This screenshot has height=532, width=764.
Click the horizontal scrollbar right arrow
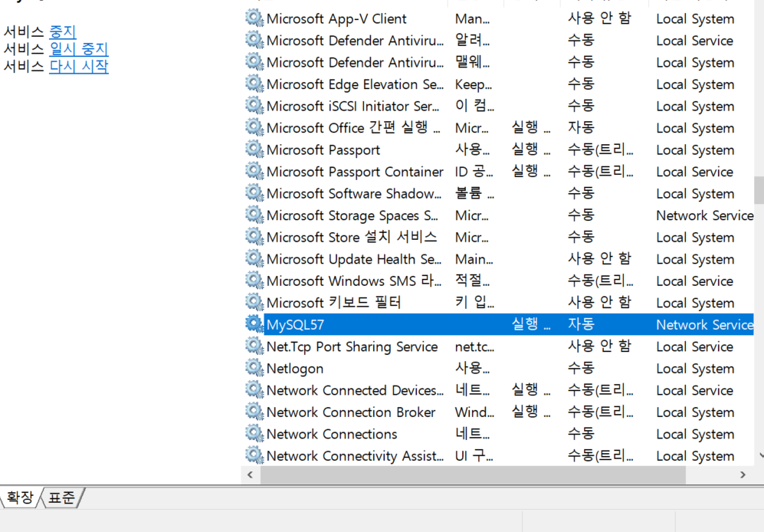[x=743, y=475]
